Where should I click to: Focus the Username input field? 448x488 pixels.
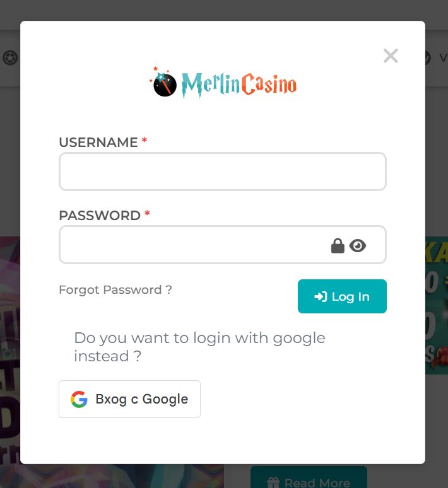point(223,171)
